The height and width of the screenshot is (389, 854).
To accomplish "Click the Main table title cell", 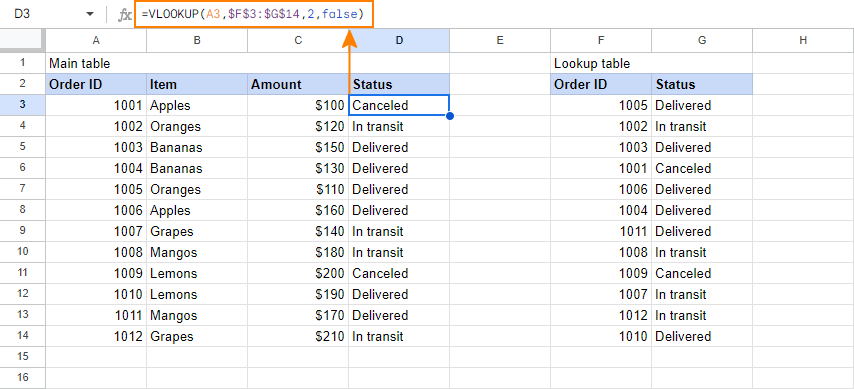I will (x=96, y=63).
